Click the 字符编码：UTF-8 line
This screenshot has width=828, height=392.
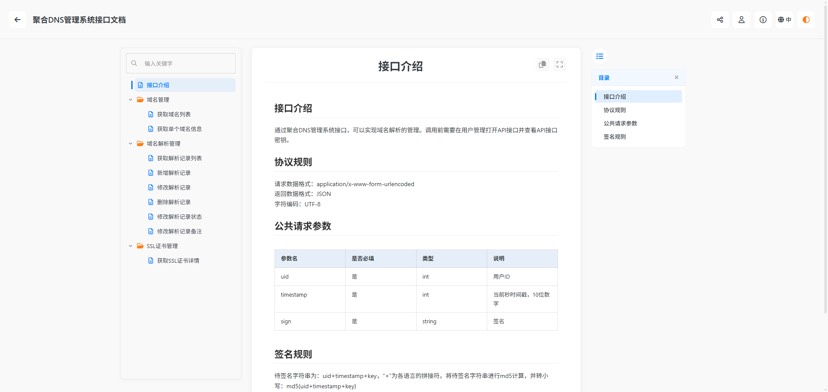(x=297, y=204)
